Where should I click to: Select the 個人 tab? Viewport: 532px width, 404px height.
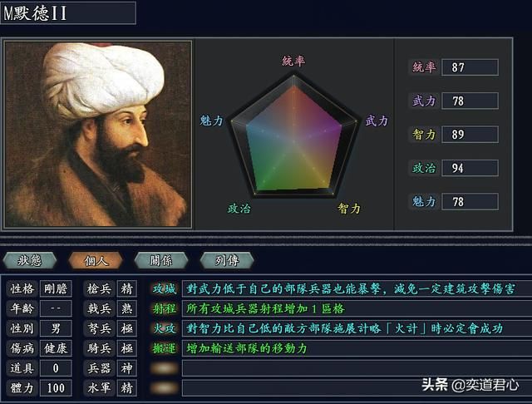96,260
